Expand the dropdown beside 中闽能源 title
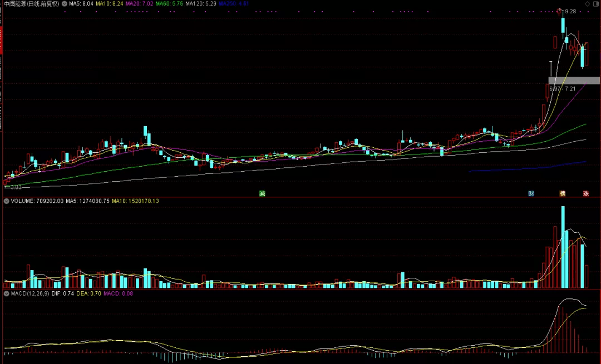Screen dimensions: 601x364 (x=65, y=4)
